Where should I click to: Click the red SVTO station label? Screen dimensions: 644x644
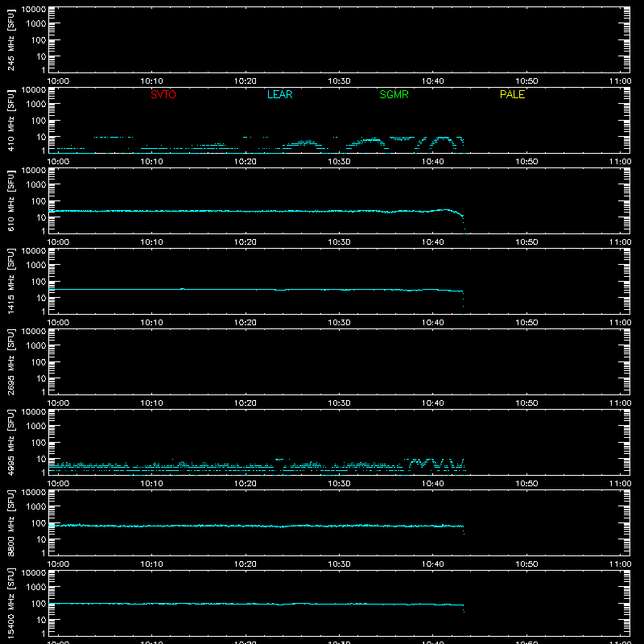click(x=163, y=94)
